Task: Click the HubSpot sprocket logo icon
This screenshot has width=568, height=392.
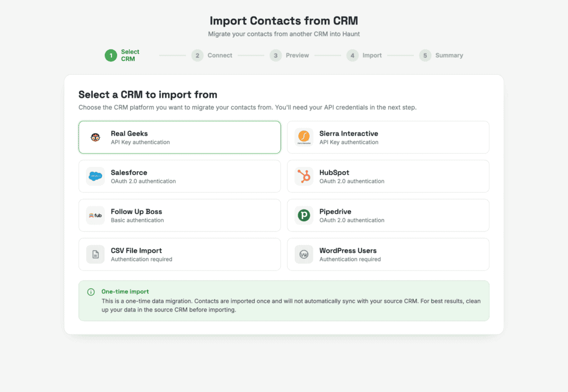Action: 304,176
